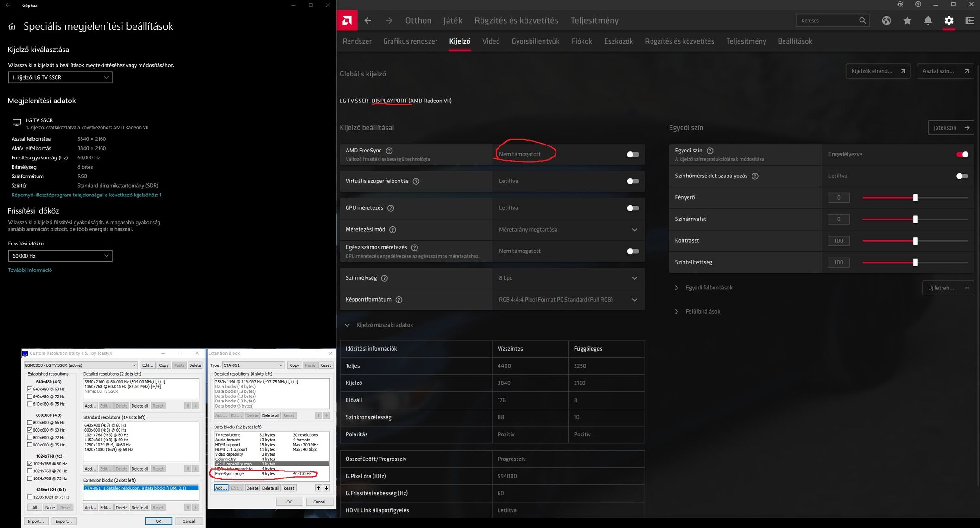The image size is (980, 528).
Task: Click the Egyedi szín help icon
Action: (x=709, y=151)
